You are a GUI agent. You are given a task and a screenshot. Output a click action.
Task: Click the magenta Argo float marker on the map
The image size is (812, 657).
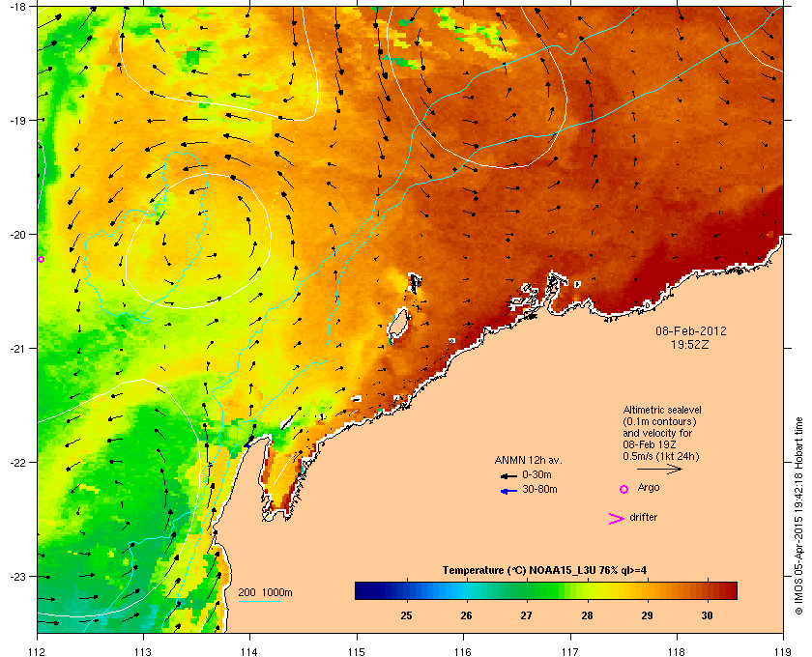(x=41, y=259)
